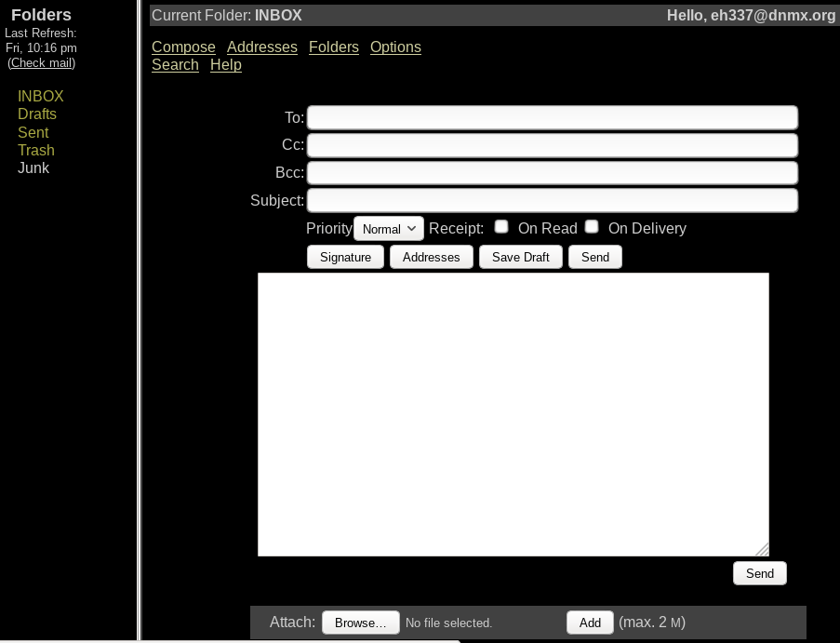Click Browse to attach a file
The height and width of the screenshot is (643, 840).
click(360, 623)
